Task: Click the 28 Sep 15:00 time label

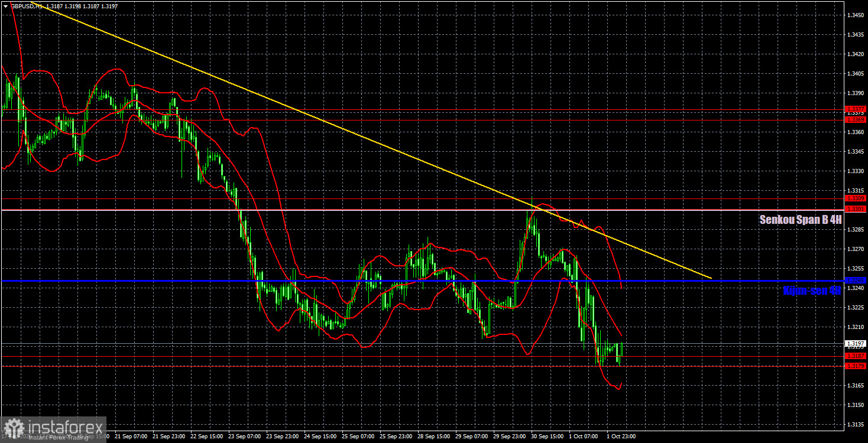Action: coord(434,437)
